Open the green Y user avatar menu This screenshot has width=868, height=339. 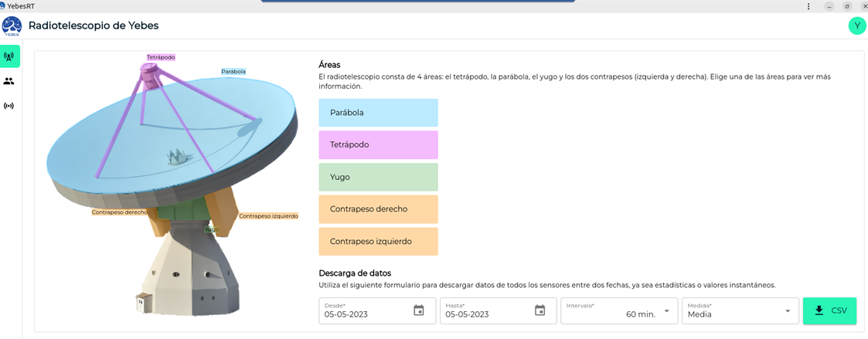(x=857, y=25)
